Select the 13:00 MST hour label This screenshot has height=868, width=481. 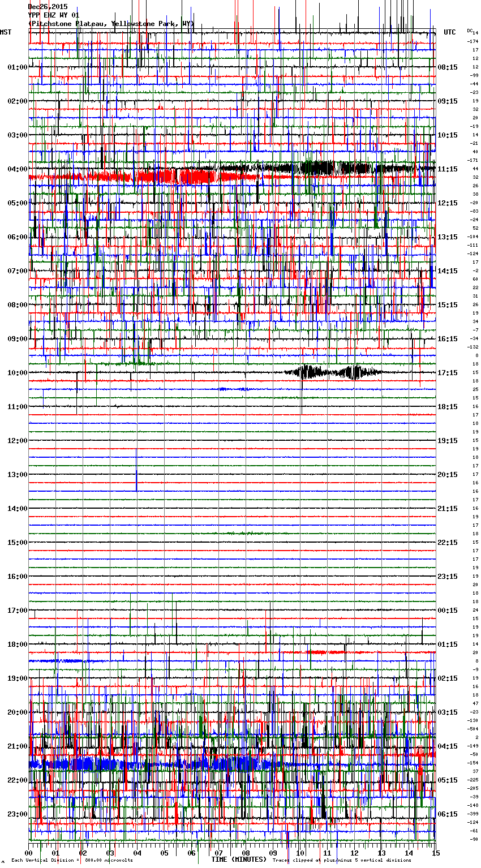(x=18, y=475)
